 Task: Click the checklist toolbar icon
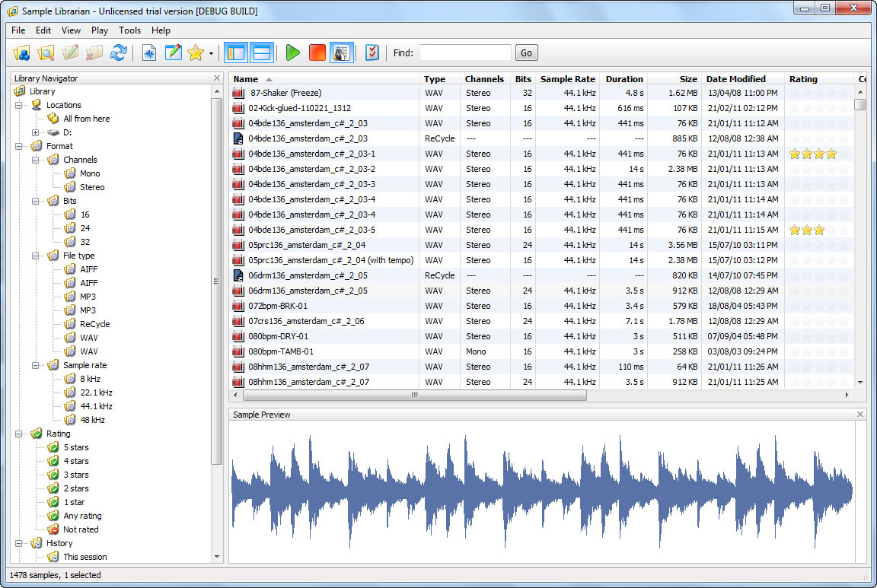click(x=372, y=53)
